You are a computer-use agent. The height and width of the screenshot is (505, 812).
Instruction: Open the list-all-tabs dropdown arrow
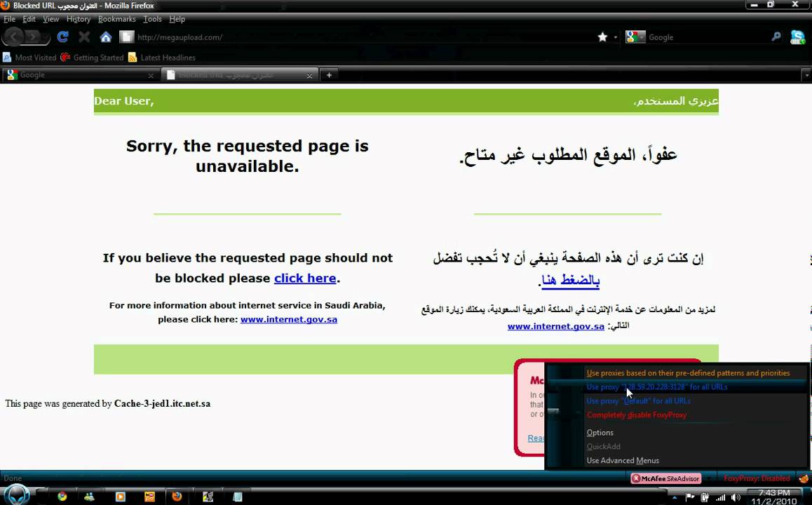coord(806,75)
